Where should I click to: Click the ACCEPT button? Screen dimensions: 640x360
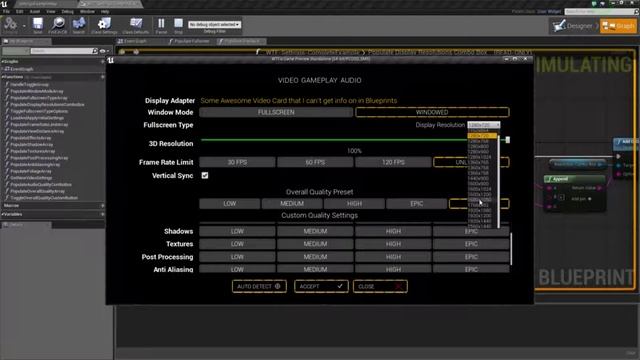[321, 287]
